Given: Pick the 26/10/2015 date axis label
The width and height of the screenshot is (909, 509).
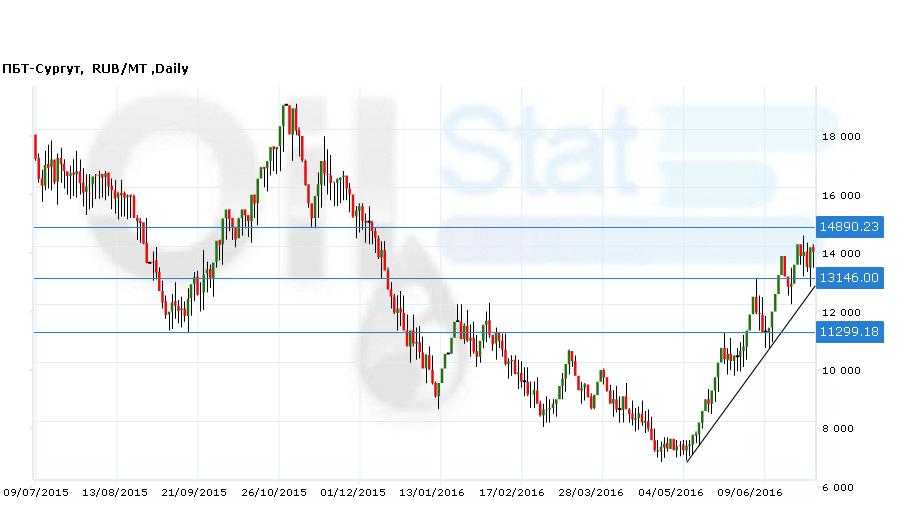Looking at the screenshot, I should click(276, 492).
